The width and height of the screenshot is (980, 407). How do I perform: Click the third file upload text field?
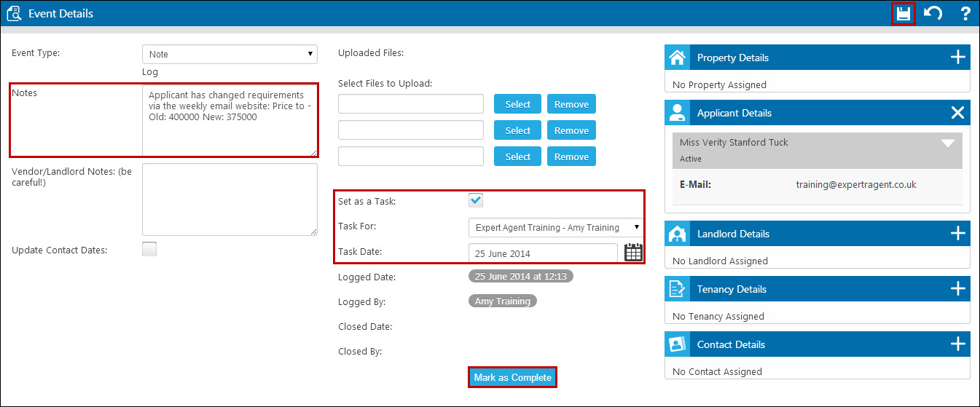(x=411, y=157)
